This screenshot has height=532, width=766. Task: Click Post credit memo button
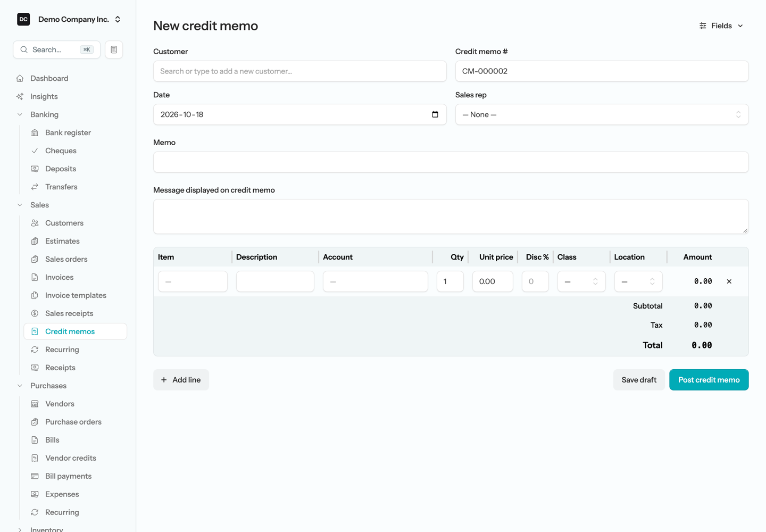709,380
